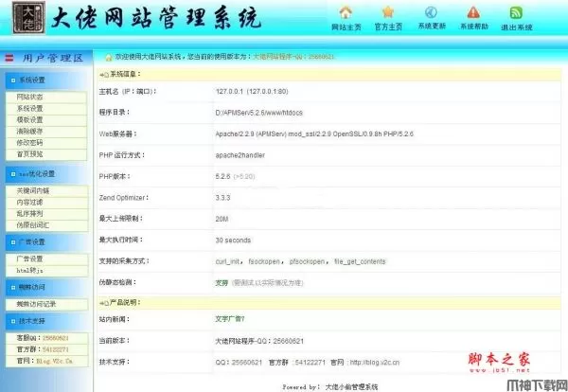This screenshot has height=392, width=568.
Task: Click the host value 127.0.0.1 (127.0.0.1:80)
Action: point(252,91)
